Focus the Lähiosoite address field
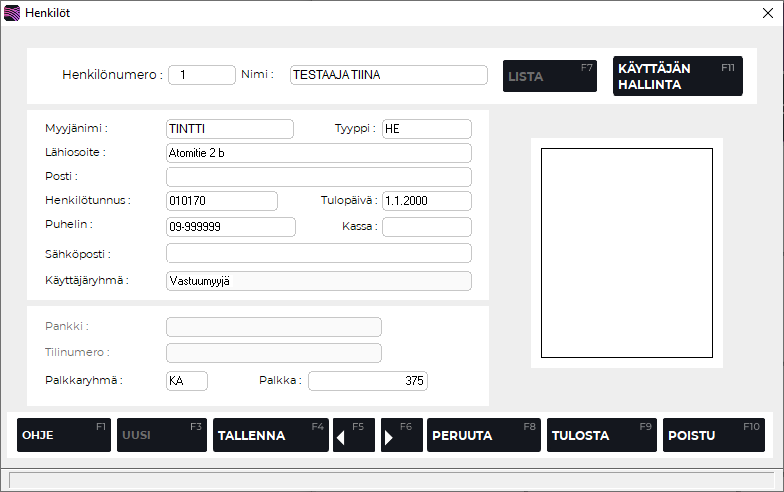Image resolution: width=784 pixels, height=492 pixels. 318,153
